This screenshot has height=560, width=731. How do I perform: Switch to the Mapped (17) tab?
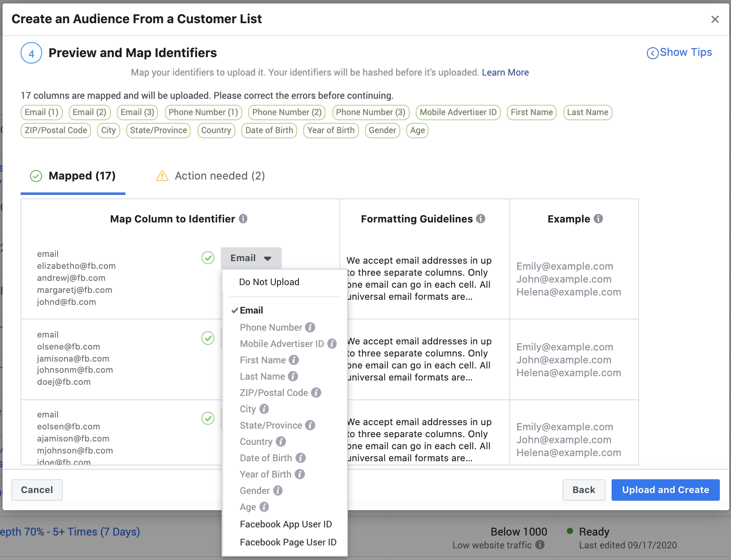tap(73, 176)
